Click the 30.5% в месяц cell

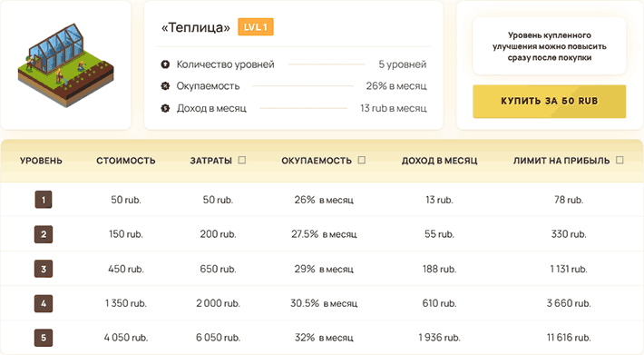(324, 303)
